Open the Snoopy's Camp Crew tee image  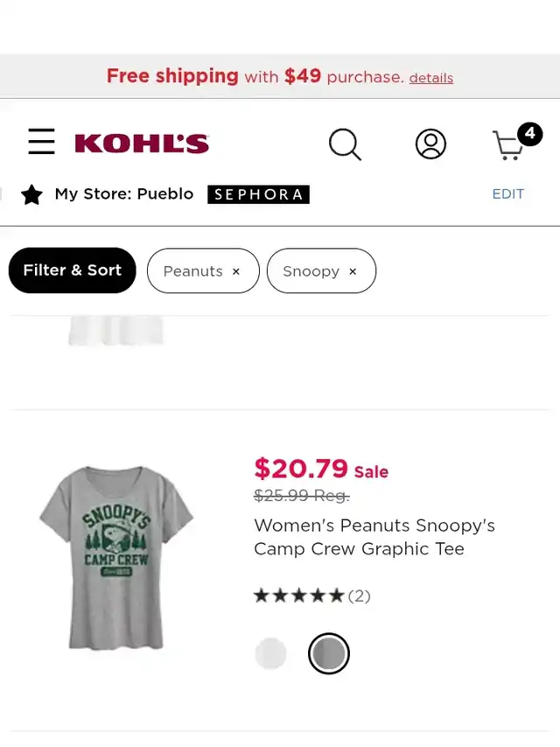115,557
